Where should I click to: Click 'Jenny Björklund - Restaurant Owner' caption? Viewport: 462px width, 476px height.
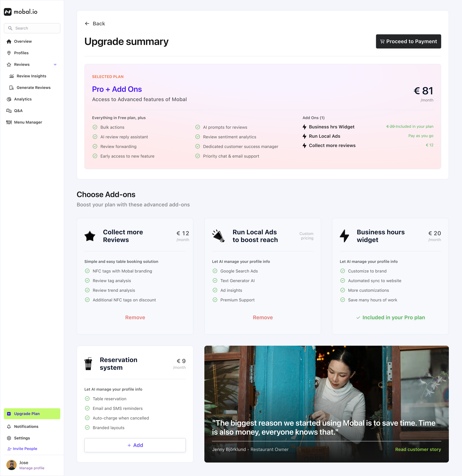click(250, 450)
